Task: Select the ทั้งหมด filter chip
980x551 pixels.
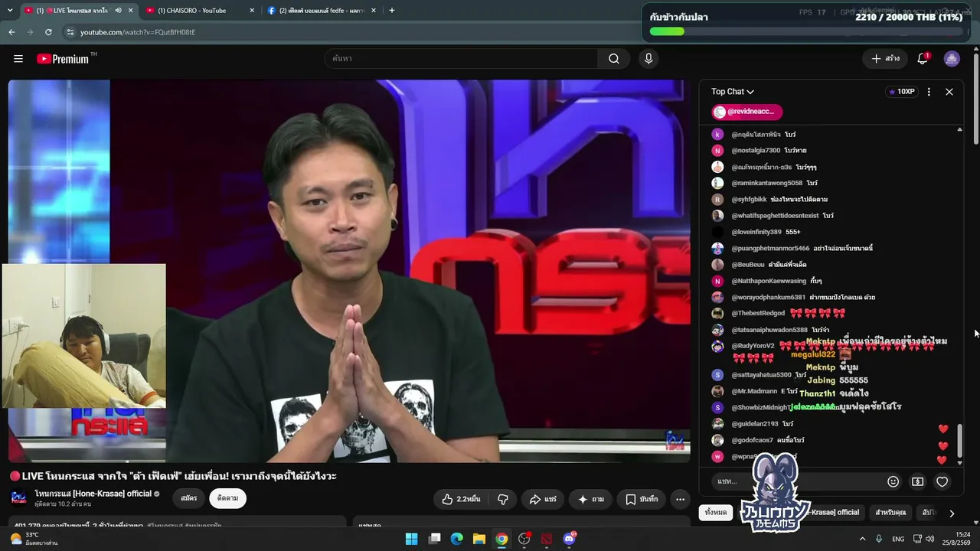Action: click(716, 513)
